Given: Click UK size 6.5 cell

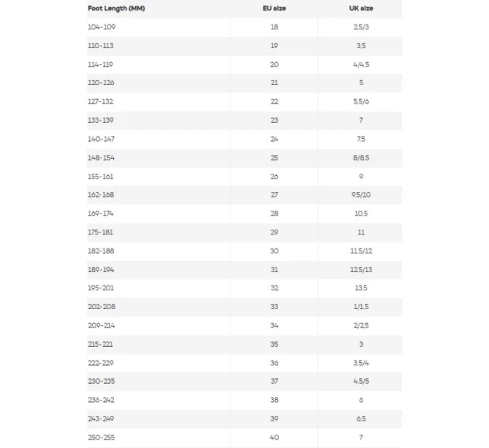Looking at the screenshot, I should 361,418.
